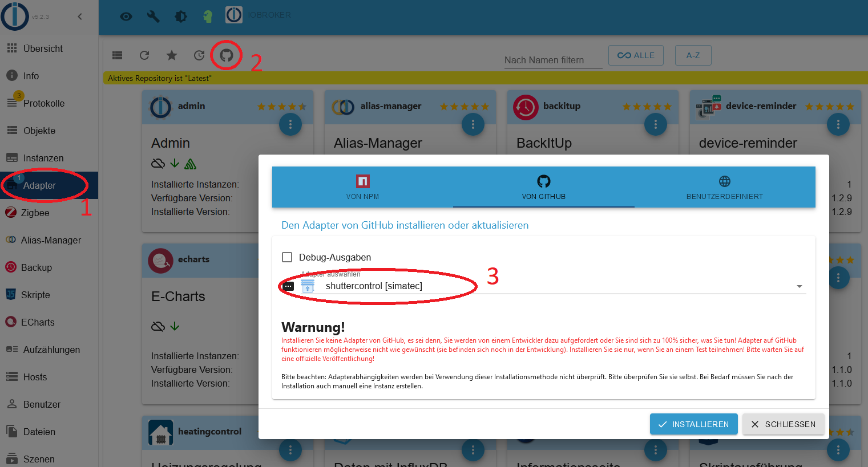
Task: Click the admin star rating
Action: click(281, 107)
